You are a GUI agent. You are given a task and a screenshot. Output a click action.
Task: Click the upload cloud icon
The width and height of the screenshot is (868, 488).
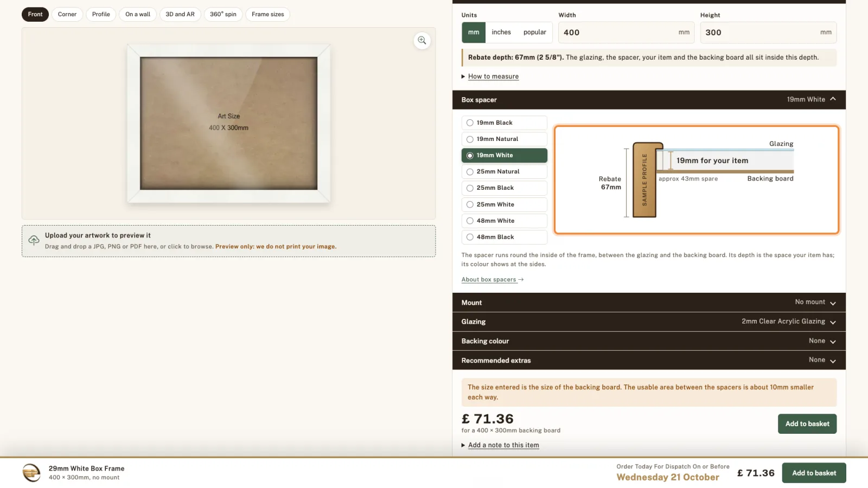pos(34,240)
